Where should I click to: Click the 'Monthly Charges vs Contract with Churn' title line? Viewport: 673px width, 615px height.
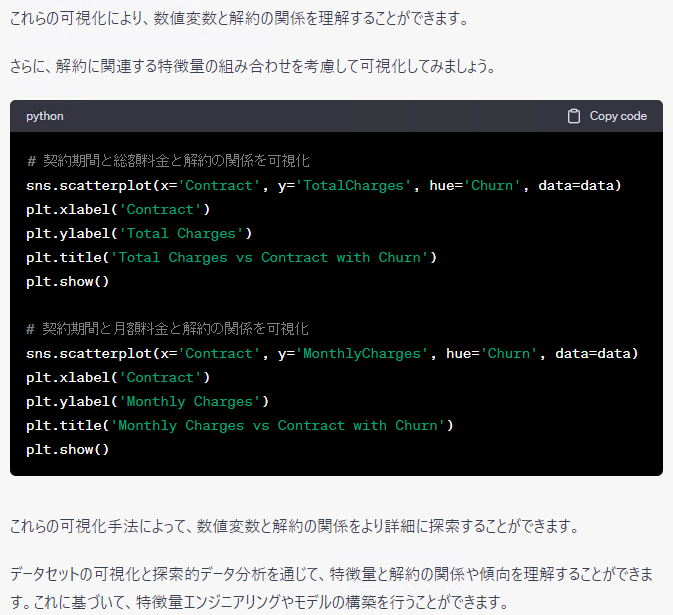240,425
